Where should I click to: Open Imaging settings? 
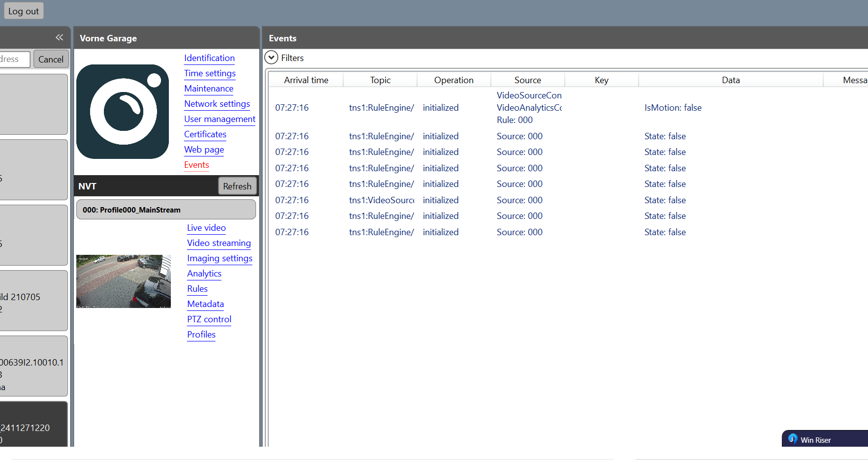[220, 258]
